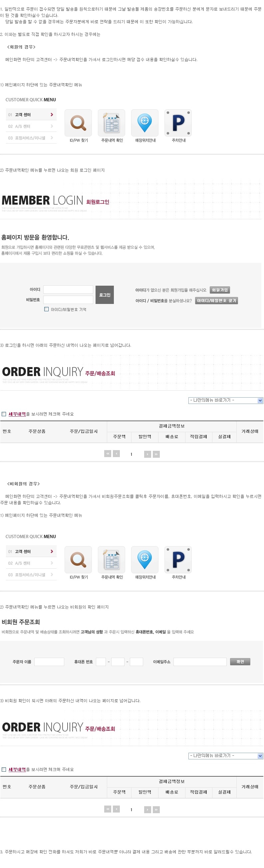Image resolution: width=264 pixels, height=868 pixels.
Task: Expand upper 02 A/S 센터 menu arrow
Action: tap(52, 126)
